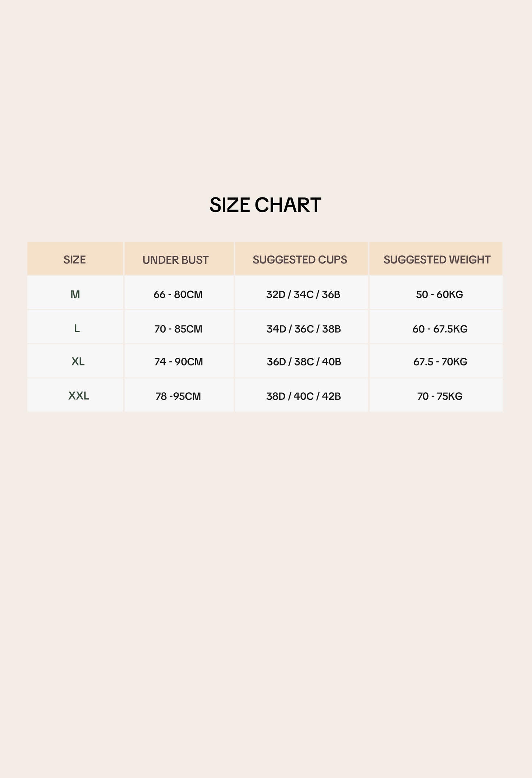The width and height of the screenshot is (532, 778).
Task: Select the 34D / 36C / 38B cups cell
Action: click(302, 327)
